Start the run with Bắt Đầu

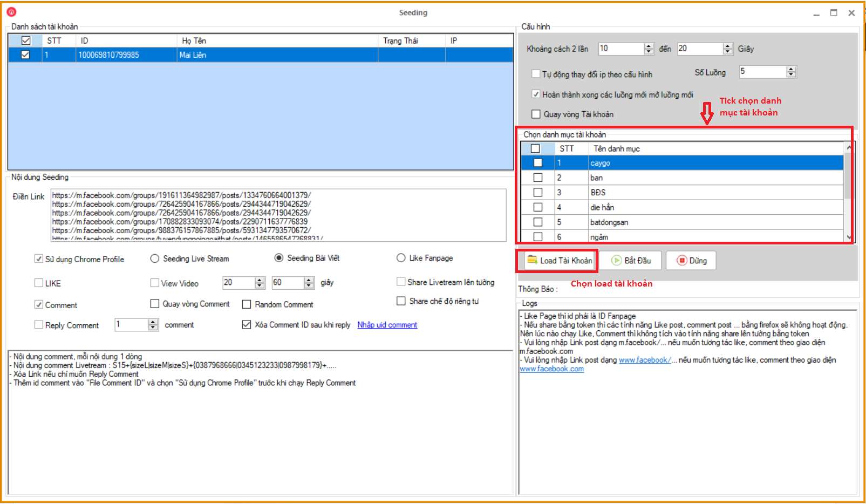click(x=631, y=261)
